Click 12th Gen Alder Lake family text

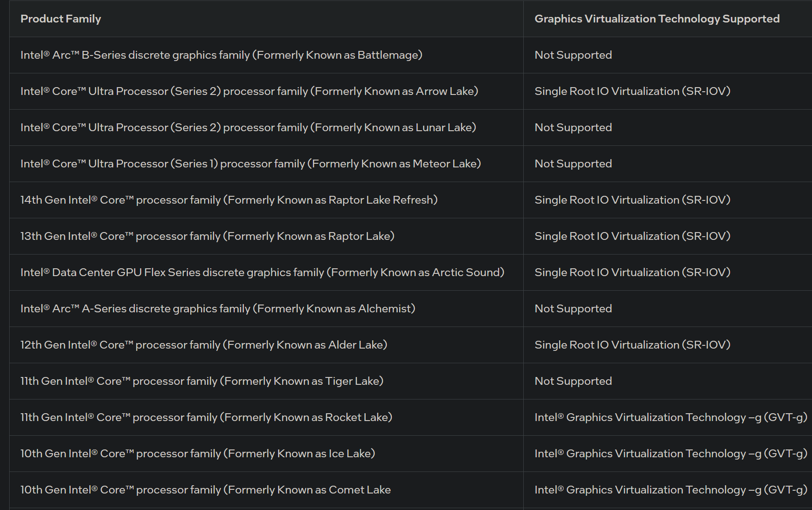(x=204, y=345)
